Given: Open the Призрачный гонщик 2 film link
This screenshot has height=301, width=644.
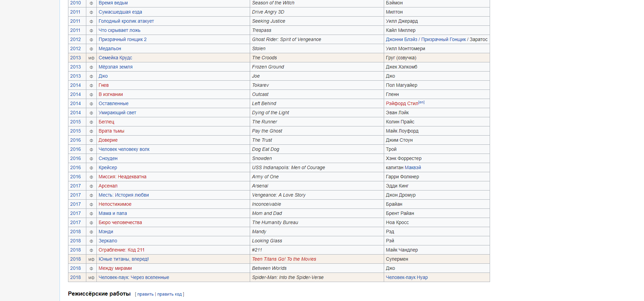Looking at the screenshot, I should click(x=123, y=39).
